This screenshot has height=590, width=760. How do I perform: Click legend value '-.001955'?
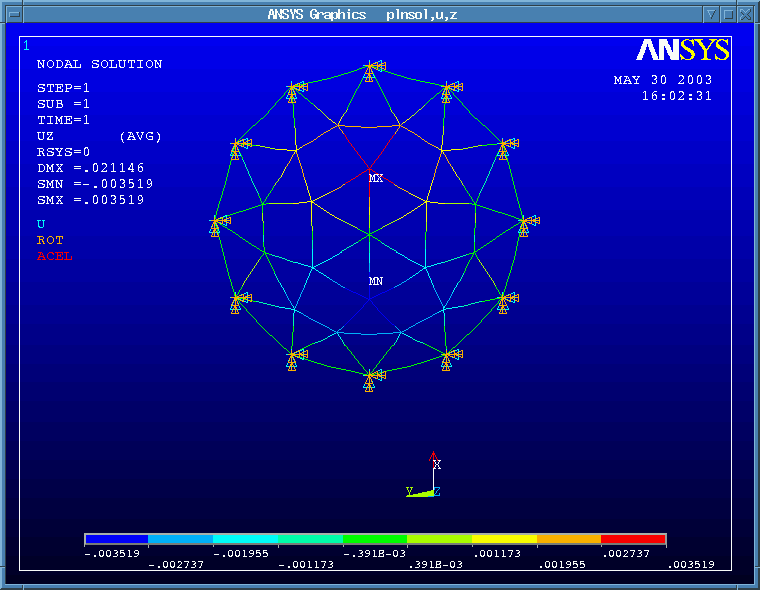coord(241,554)
